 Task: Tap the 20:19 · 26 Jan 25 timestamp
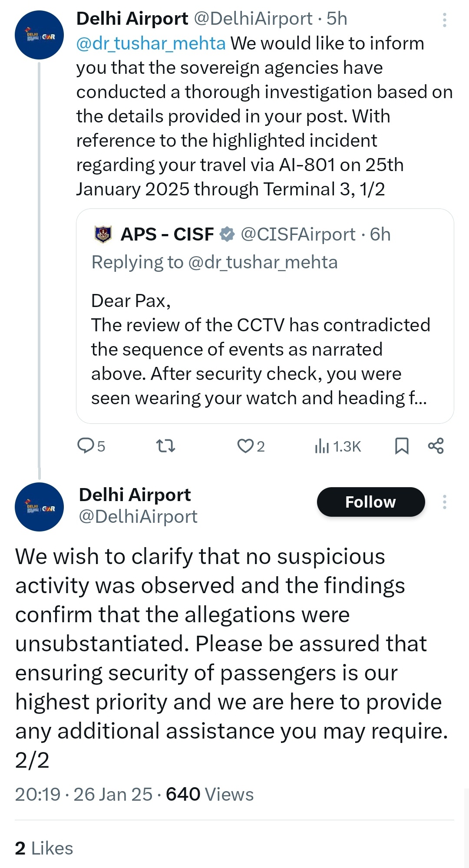coord(84,794)
